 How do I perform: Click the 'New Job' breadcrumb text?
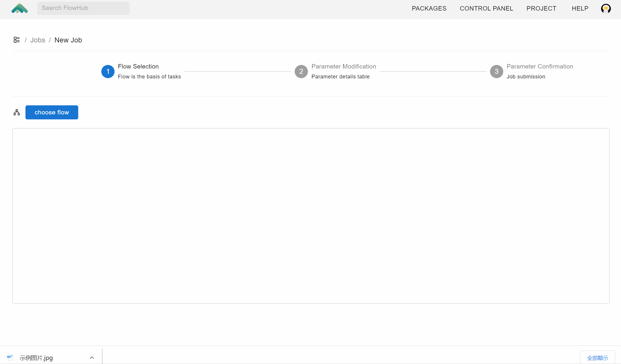coord(68,40)
